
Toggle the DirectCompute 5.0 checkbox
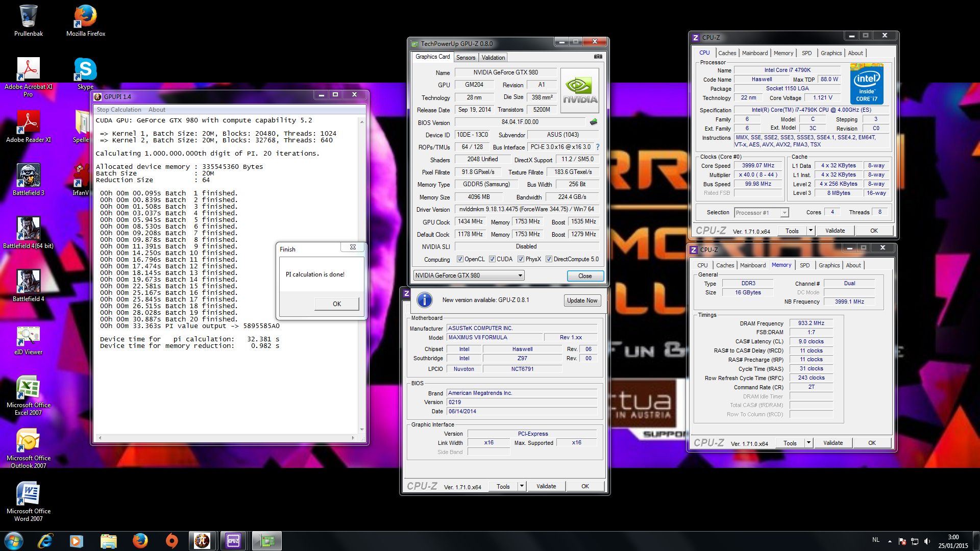click(549, 259)
